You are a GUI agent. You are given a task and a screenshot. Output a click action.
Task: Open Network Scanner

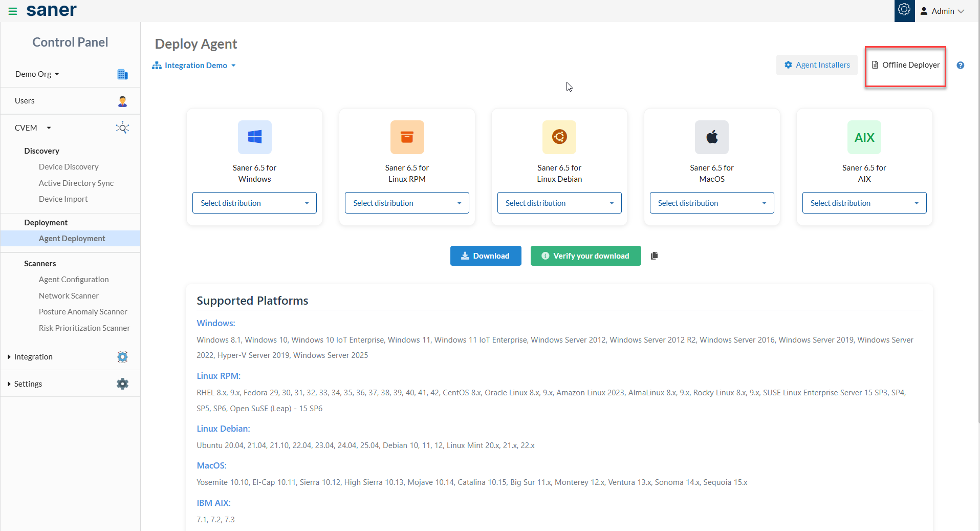point(69,296)
